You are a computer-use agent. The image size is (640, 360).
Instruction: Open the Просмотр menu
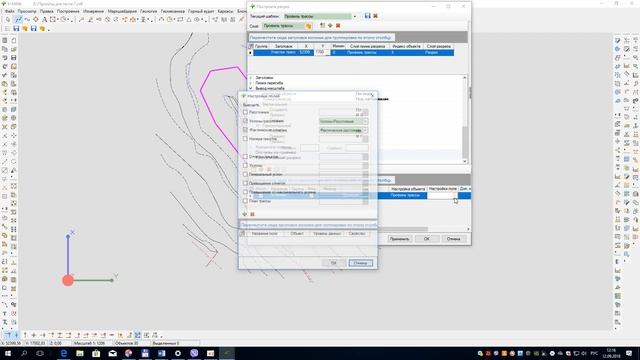click(x=27, y=11)
